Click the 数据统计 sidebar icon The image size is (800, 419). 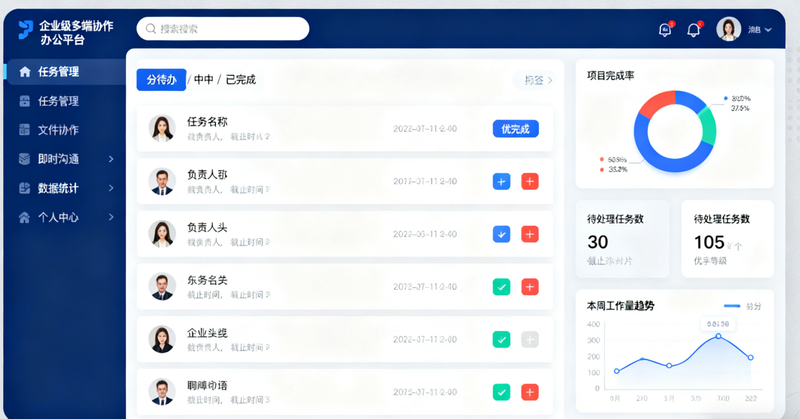tap(24, 188)
